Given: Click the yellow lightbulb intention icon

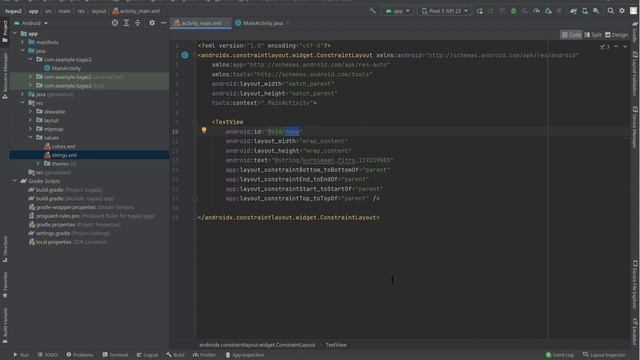Looking at the screenshot, I should pos(204,130).
